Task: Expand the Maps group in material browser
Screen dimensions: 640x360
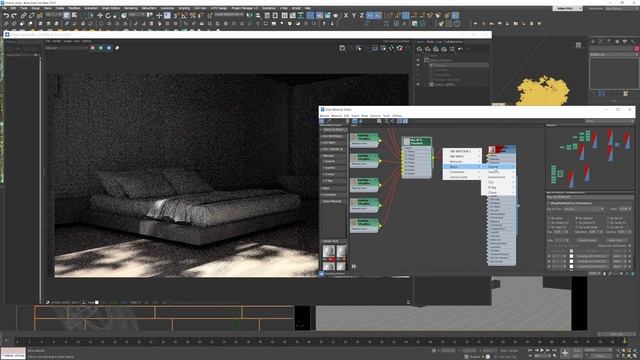Action: 333,188
